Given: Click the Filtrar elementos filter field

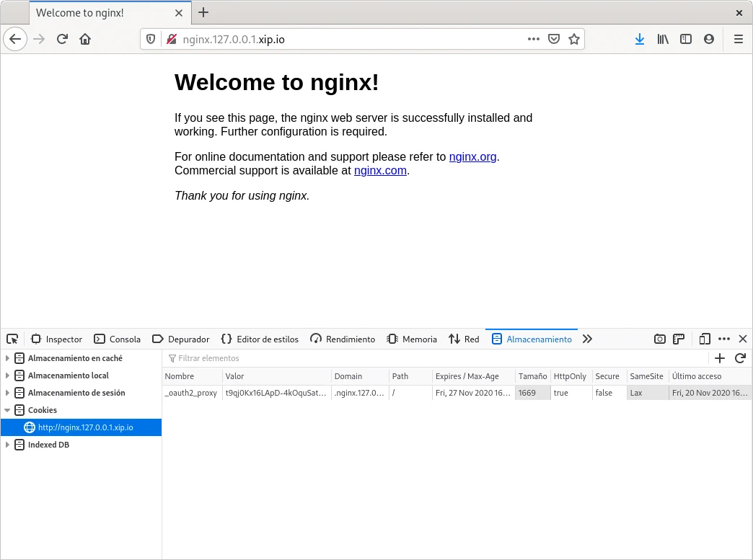Looking at the screenshot, I should click(x=433, y=358).
